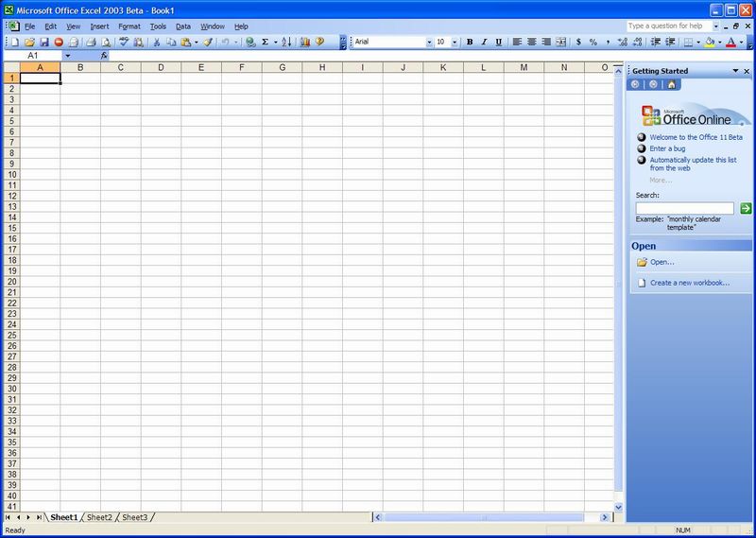The height and width of the screenshot is (538, 756).
Task: Click the Search field in the task pane
Action: coord(684,208)
